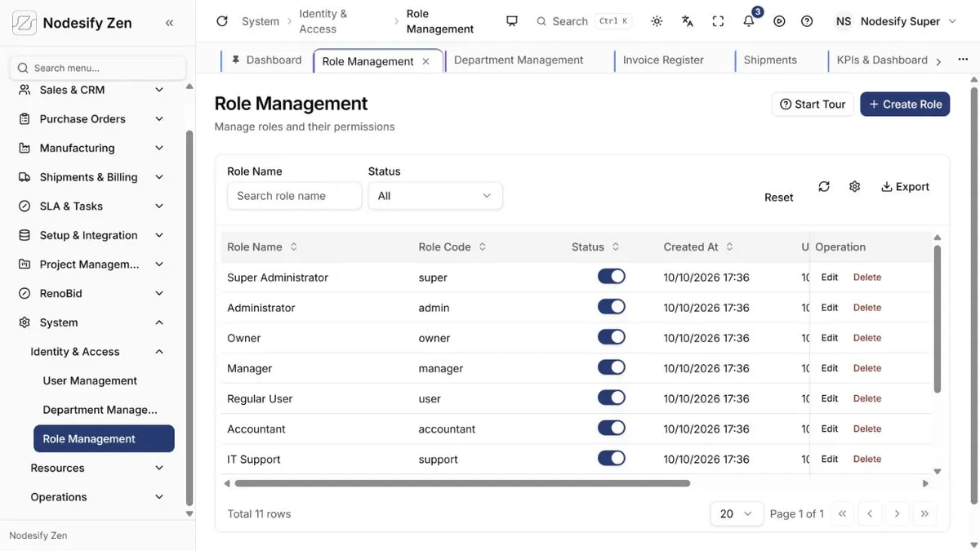Screen dimensions: 980x551
Task: Open Nodesify Super user dropdown
Action: (x=896, y=21)
